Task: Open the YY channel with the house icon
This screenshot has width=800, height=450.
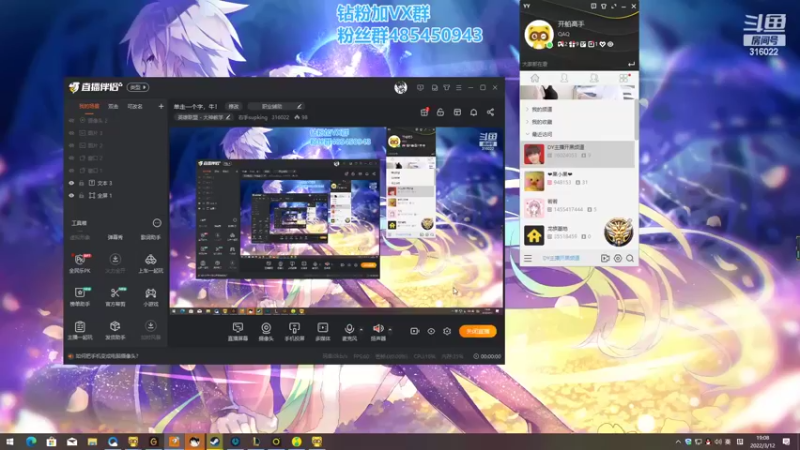Action: [x=579, y=235]
